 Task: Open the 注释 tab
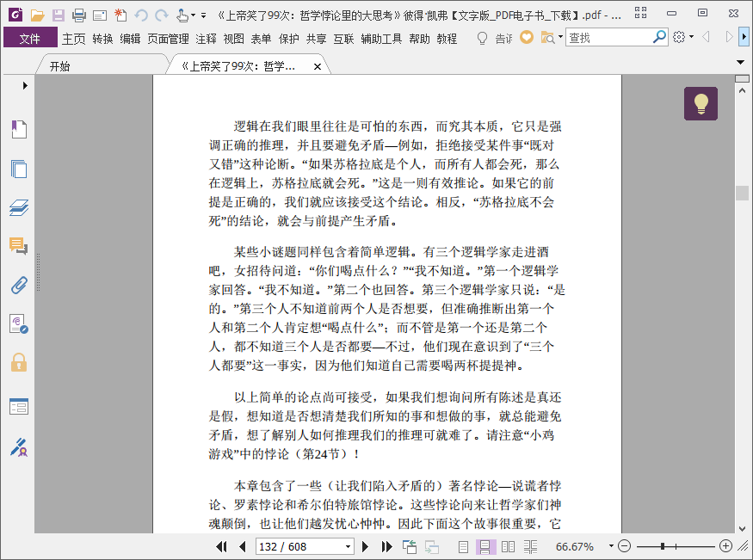point(206,39)
